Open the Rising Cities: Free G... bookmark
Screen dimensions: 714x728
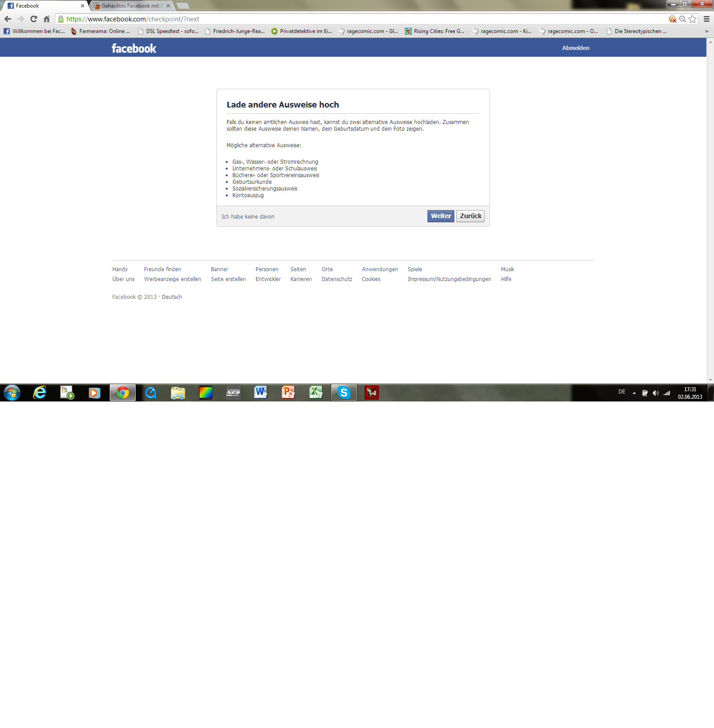[435, 31]
